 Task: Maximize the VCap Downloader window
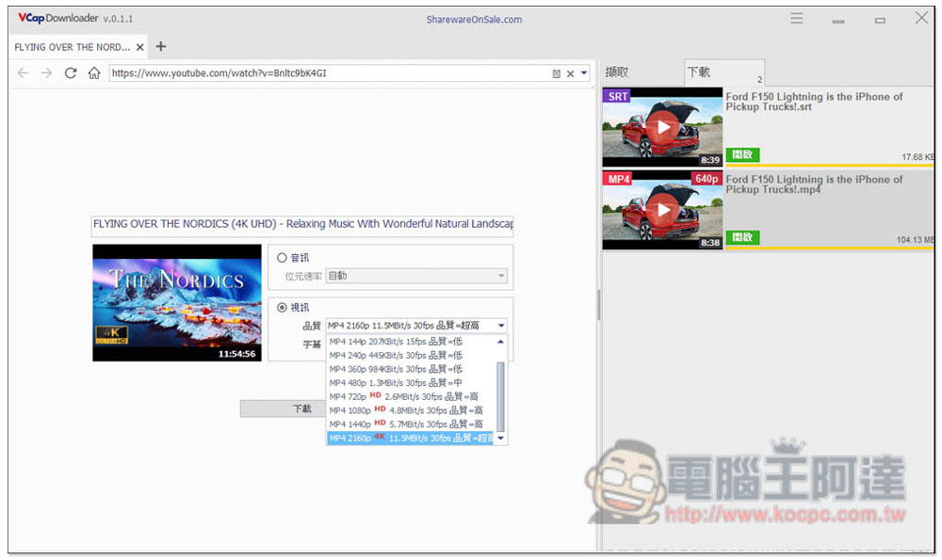(x=880, y=21)
